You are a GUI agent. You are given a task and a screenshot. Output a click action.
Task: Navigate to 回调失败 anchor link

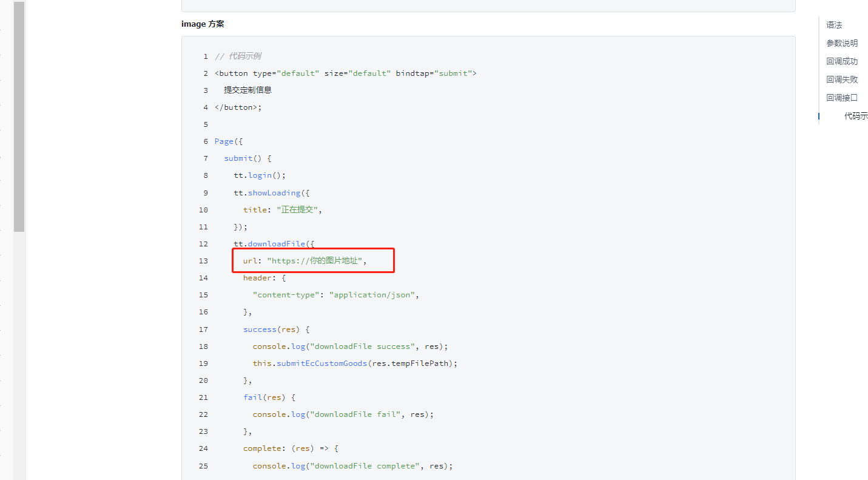(x=842, y=79)
